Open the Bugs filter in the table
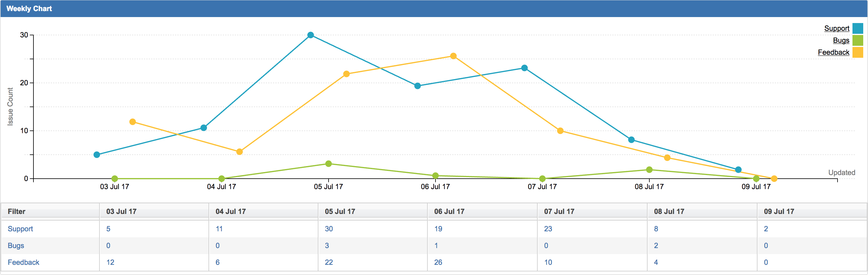Screen dimensions: 868x275 point(16,246)
